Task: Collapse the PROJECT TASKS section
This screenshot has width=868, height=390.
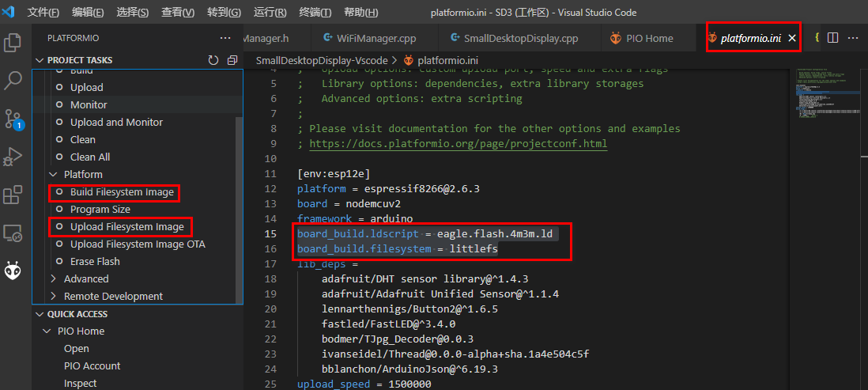Action: click(x=39, y=60)
